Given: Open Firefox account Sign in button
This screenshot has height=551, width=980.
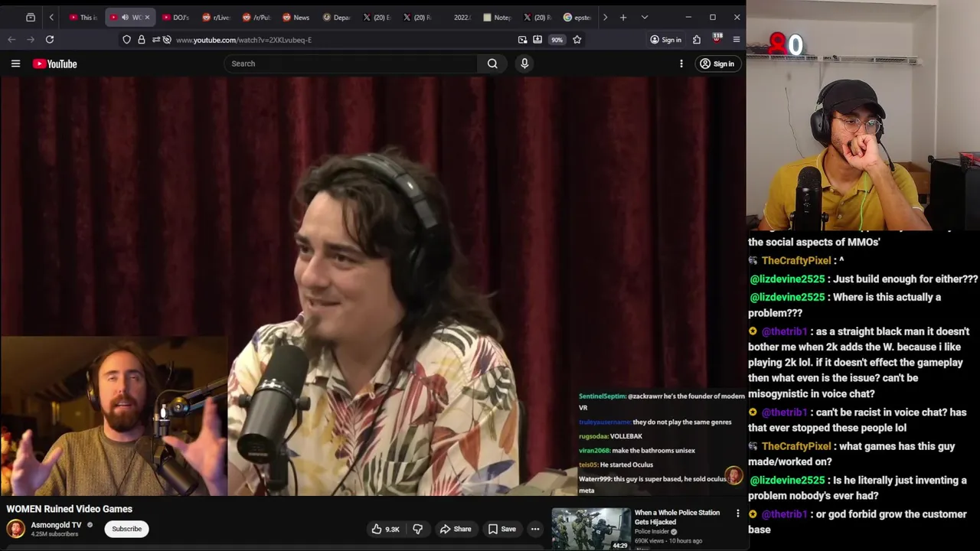Looking at the screenshot, I should (x=665, y=40).
